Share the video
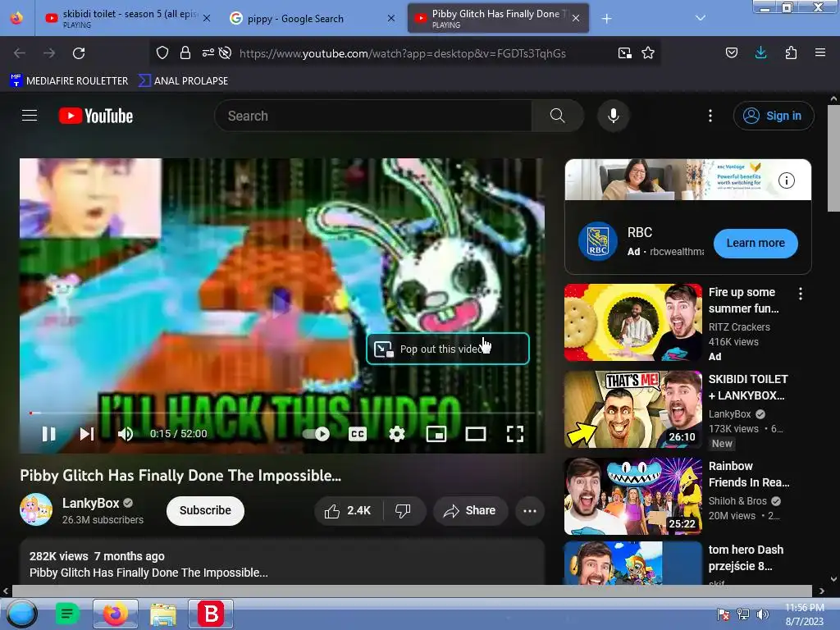The height and width of the screenshot is (630, 840). coord(470,511)
